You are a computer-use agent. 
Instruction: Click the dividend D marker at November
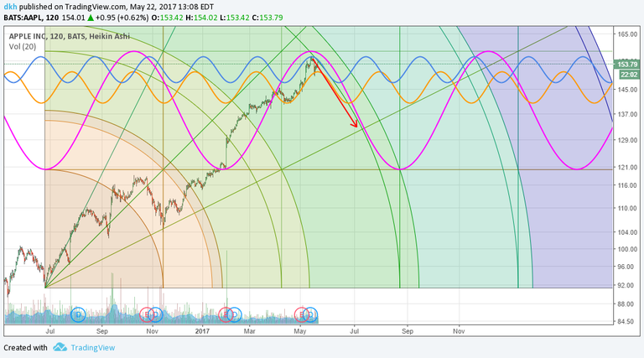click(x=155, y=315)
